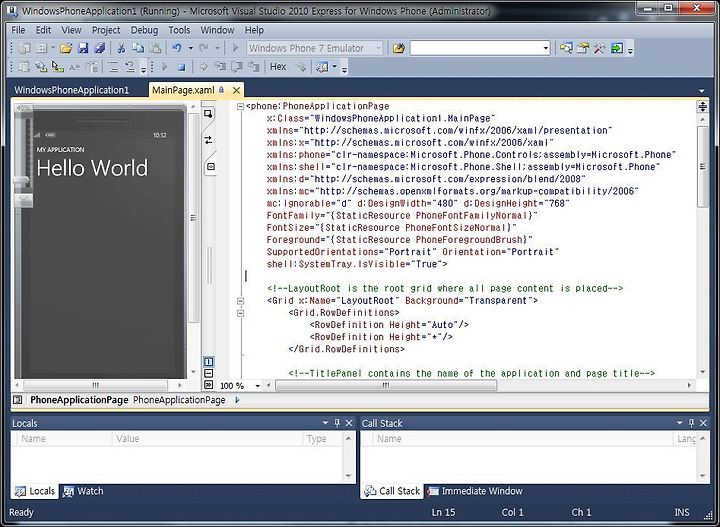Viewport: 720px width, 527px height.
Task: Click the XAML editor vertical scrollbar thumb
Action: click(x=703, y=166)
